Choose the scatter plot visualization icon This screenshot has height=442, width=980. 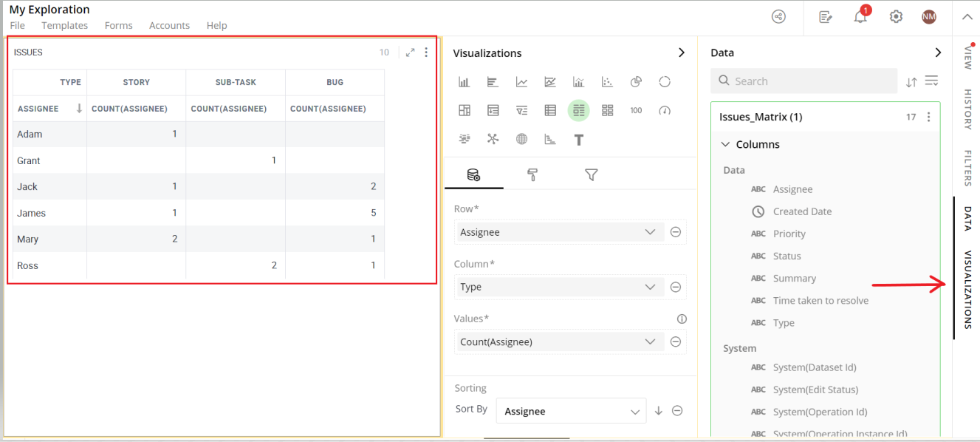[607, 82]
